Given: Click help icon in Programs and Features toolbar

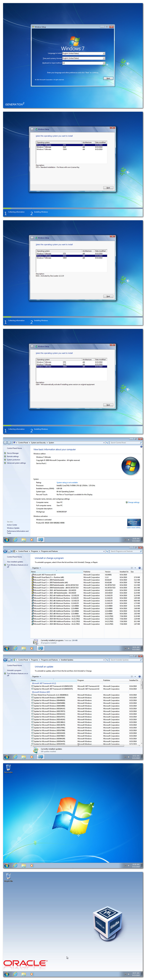Looking at the screenshot, I should [x=140, y=568].
